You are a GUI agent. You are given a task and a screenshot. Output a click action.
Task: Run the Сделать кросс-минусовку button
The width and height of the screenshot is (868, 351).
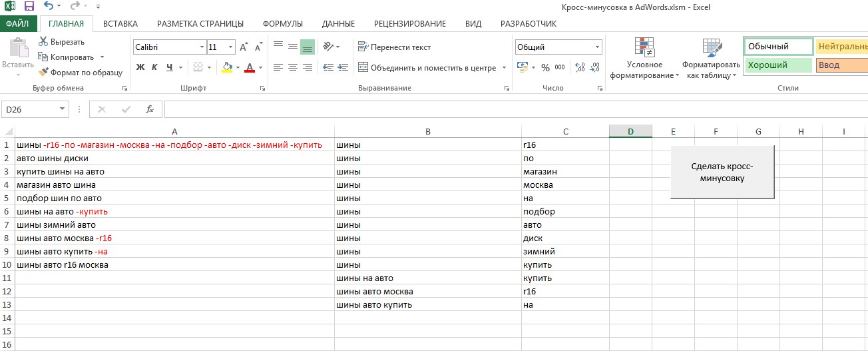[x=722, y=172]
